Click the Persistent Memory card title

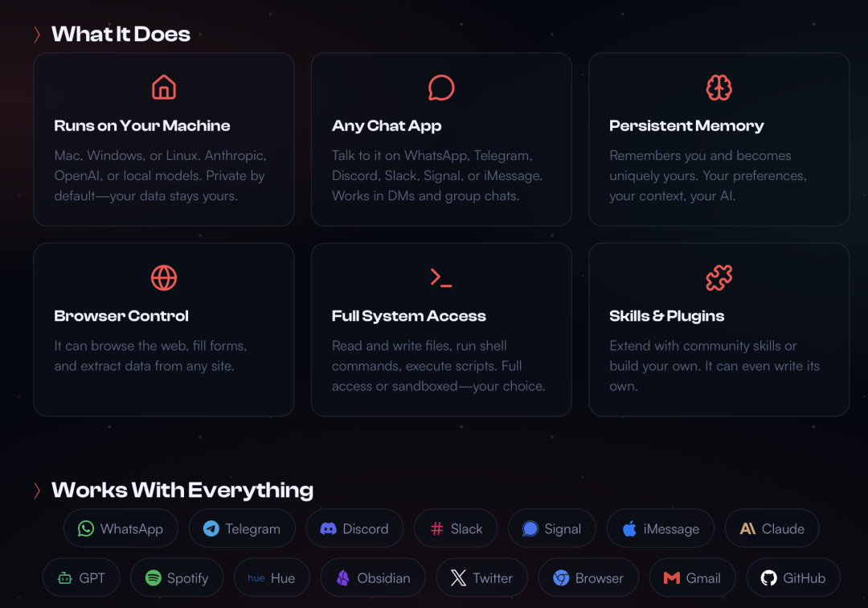[x=686, y=125]
